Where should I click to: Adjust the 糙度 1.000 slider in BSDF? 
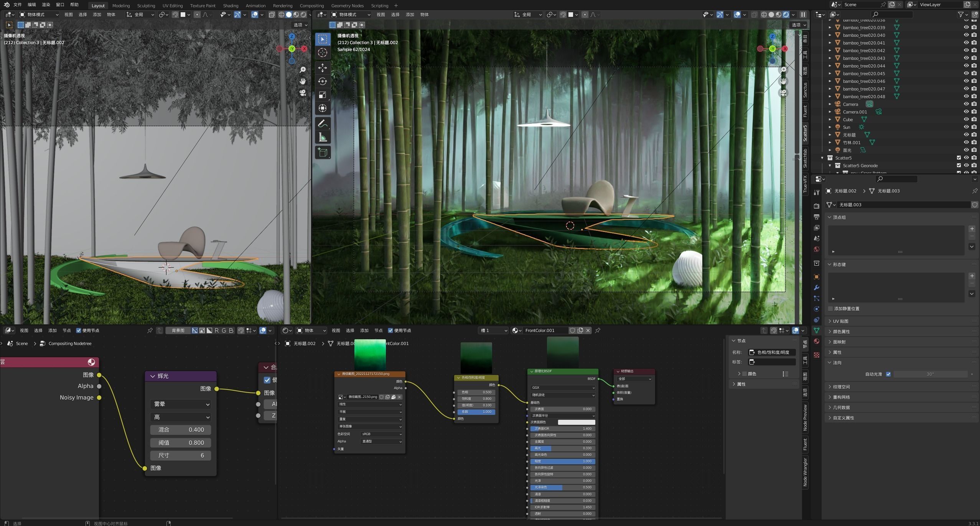[x=563, y=461]
